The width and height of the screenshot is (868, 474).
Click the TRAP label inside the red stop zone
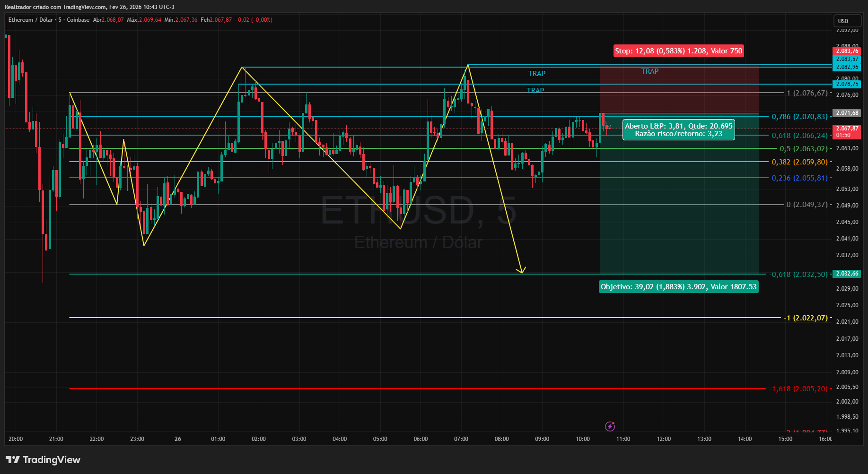pyautogui.click(x=649, y=71)
